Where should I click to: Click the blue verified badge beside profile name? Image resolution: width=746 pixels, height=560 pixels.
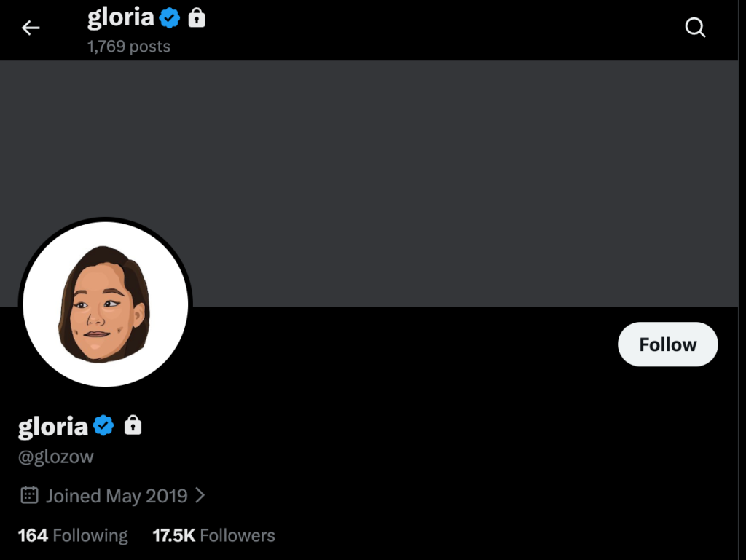104,425
